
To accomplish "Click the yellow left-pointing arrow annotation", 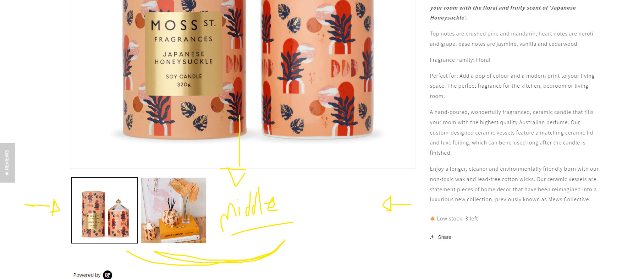I will point(396,204).
